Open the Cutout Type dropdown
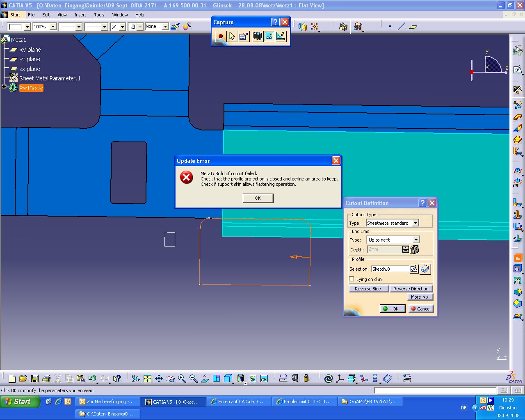Viewport: 525px width, 420px height. pyautogui.click(x=415, y=223)
